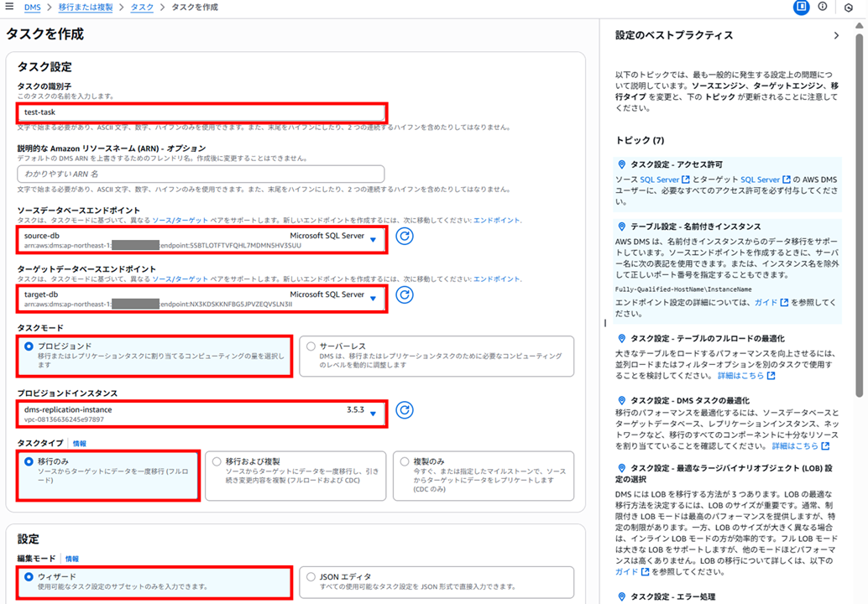Open external link icon after target SQL Server
Screen dimensions: 868x604
[787, 180]
